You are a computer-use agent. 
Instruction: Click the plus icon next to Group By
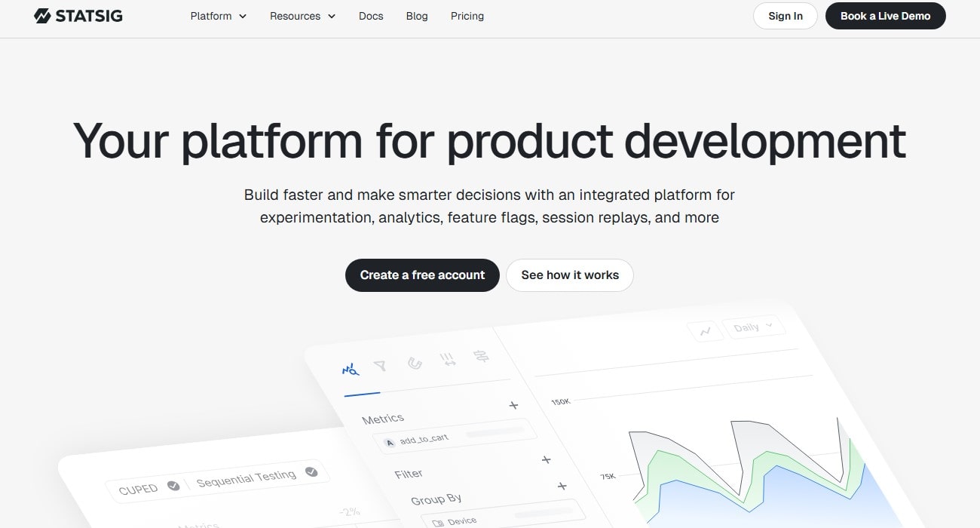562,486
